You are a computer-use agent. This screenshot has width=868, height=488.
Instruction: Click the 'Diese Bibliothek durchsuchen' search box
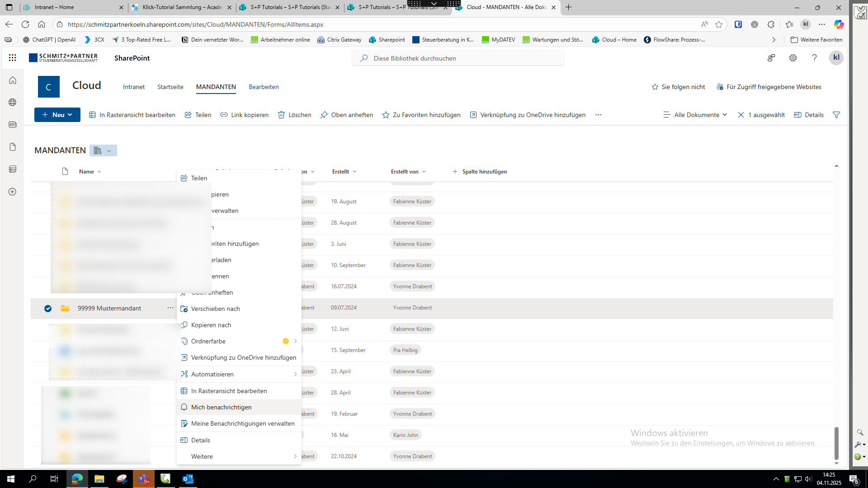458,58
